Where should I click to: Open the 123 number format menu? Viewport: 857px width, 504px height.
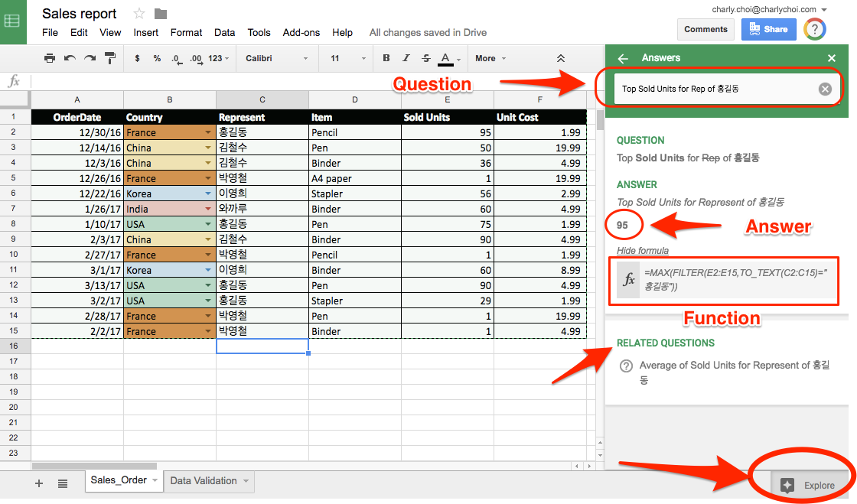pos(219,59)
